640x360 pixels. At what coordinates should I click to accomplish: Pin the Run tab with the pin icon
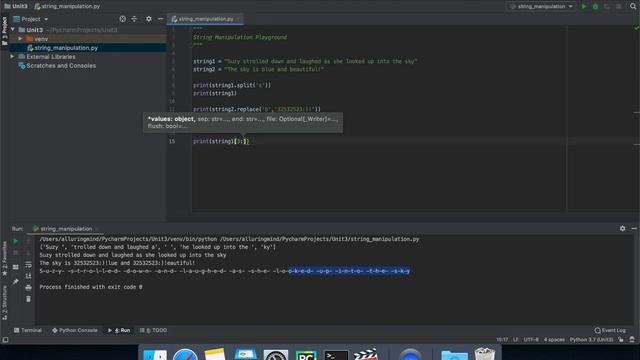(16, 282)
